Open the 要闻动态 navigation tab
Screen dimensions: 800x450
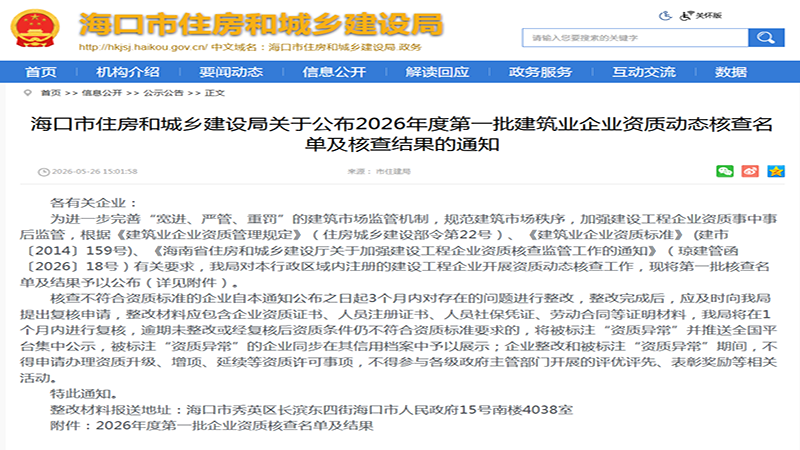click(231, 72)
